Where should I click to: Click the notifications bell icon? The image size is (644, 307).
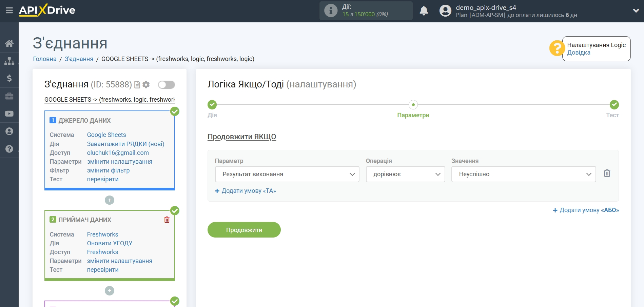424,11
